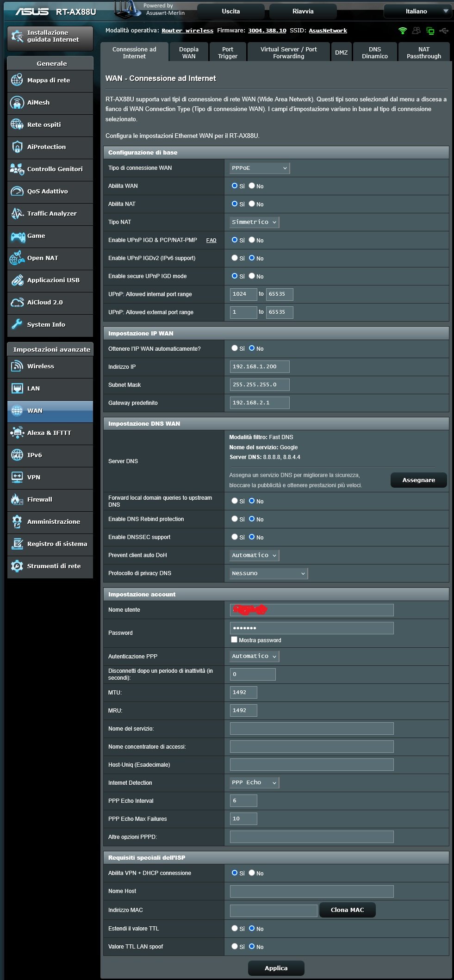Open the DNS Dinamico tab

click(x=374, y=53)
